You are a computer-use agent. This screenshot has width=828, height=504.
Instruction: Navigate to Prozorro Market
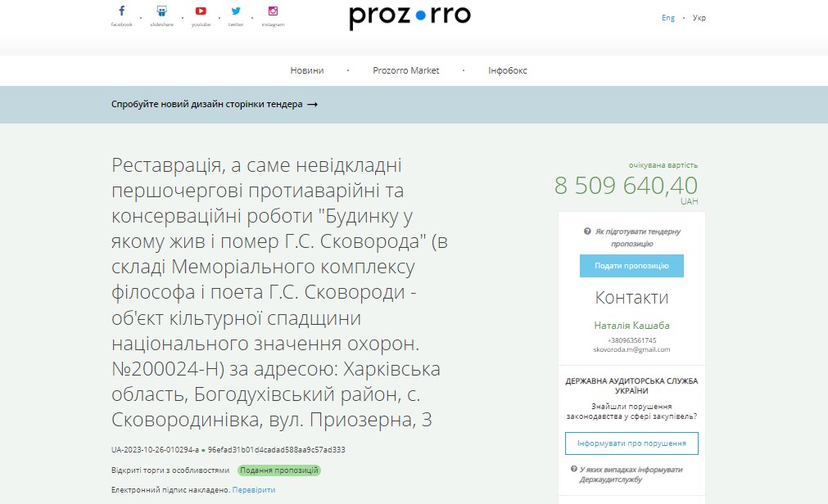pos(406,70)
